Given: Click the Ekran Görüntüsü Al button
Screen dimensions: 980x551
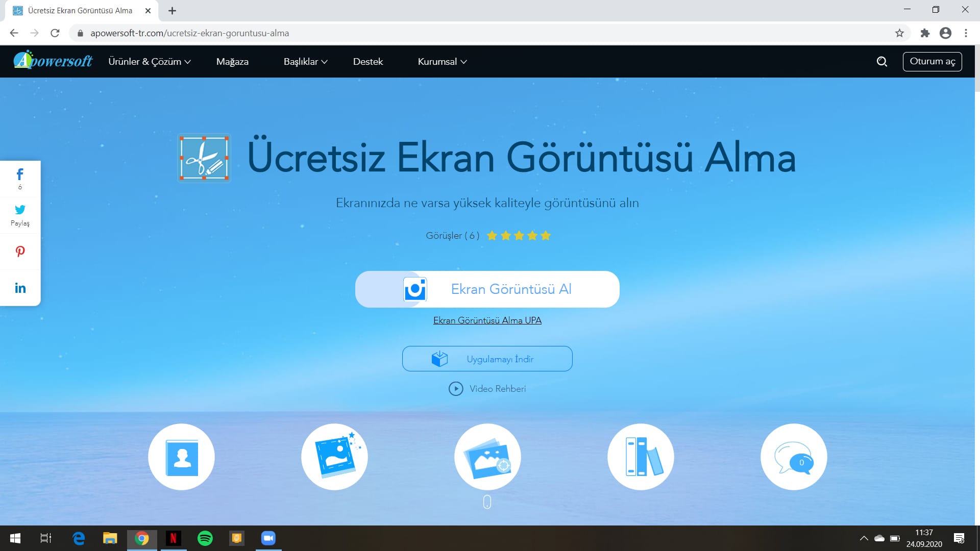Looking at the screenshot, I should [487, 289].
